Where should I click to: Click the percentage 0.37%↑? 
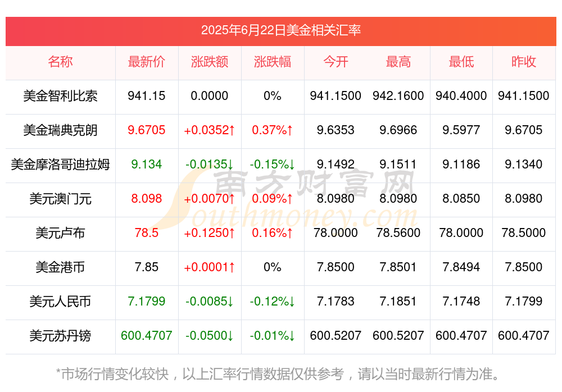click(x=273, y=130)
